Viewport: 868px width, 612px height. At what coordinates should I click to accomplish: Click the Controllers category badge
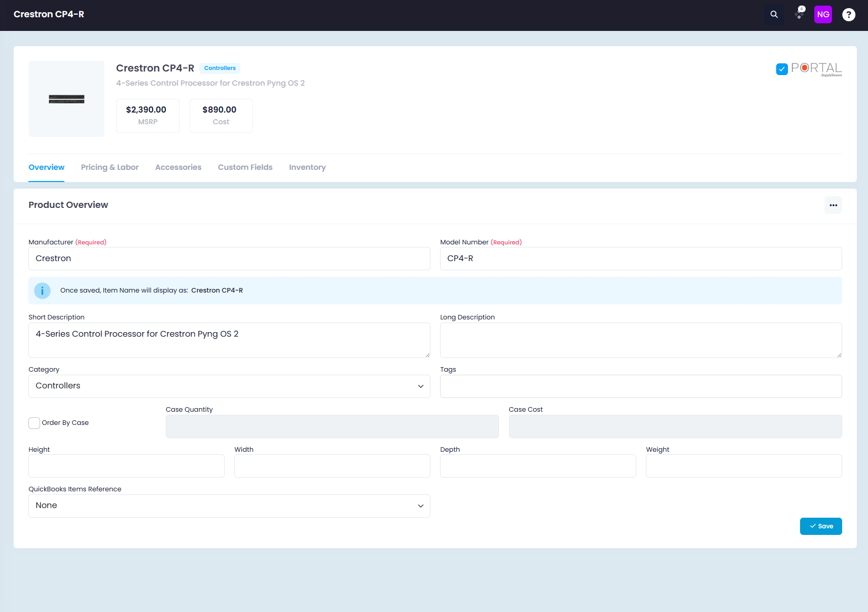point(220,68)
